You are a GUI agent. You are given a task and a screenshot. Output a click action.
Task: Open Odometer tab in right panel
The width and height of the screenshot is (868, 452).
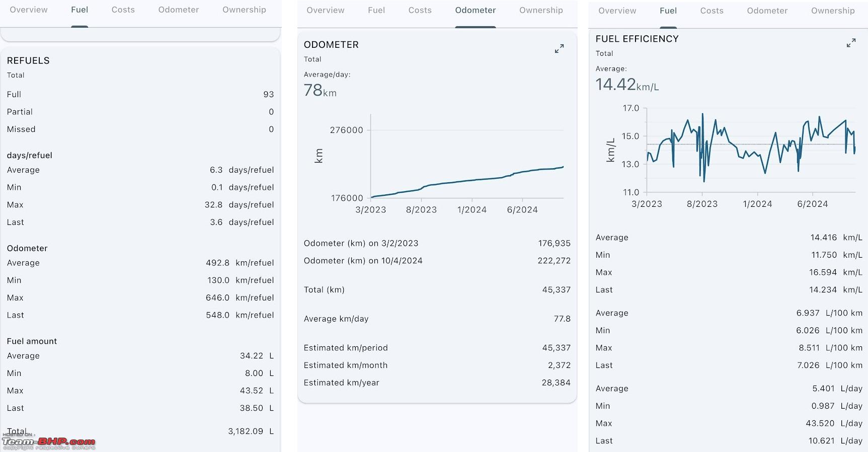[767, 11]
